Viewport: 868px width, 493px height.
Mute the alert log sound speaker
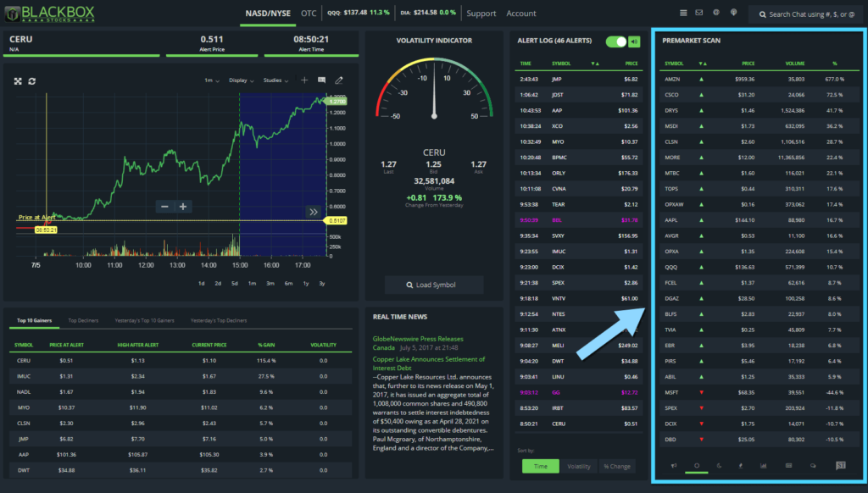(x=635, y=42)
